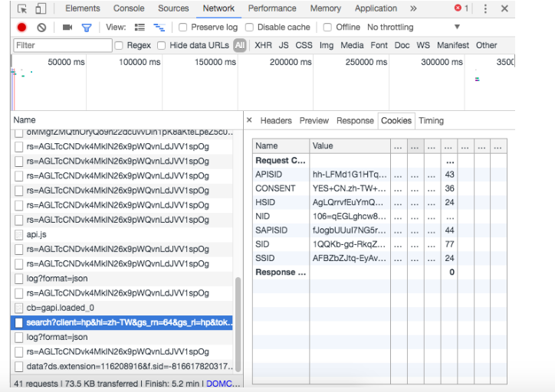Open the No throttling dropdown
Screen dimensions: 555x392
pyautogui.click(x=413, y=28)
